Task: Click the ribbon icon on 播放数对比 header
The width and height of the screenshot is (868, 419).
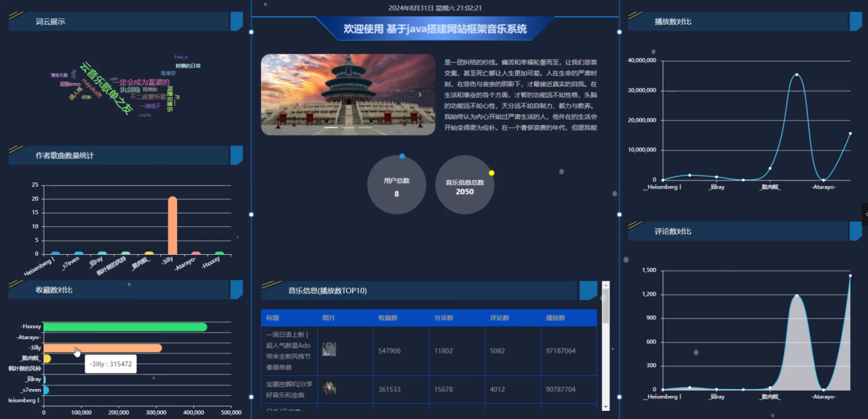Action: pos(855,21)
